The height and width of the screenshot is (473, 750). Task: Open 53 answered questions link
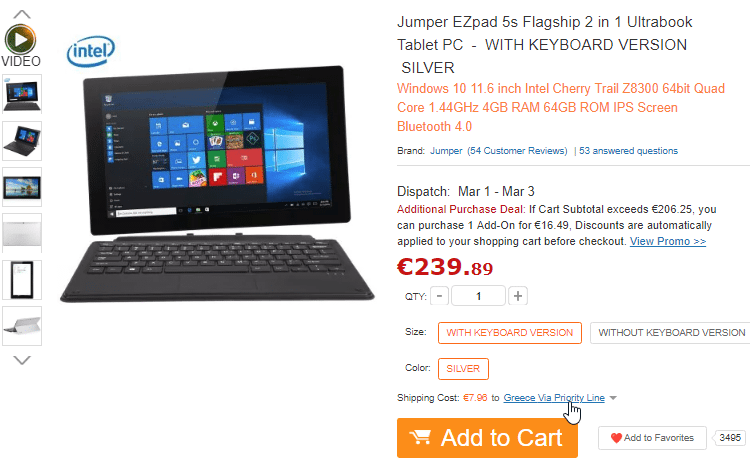[628, 151]
